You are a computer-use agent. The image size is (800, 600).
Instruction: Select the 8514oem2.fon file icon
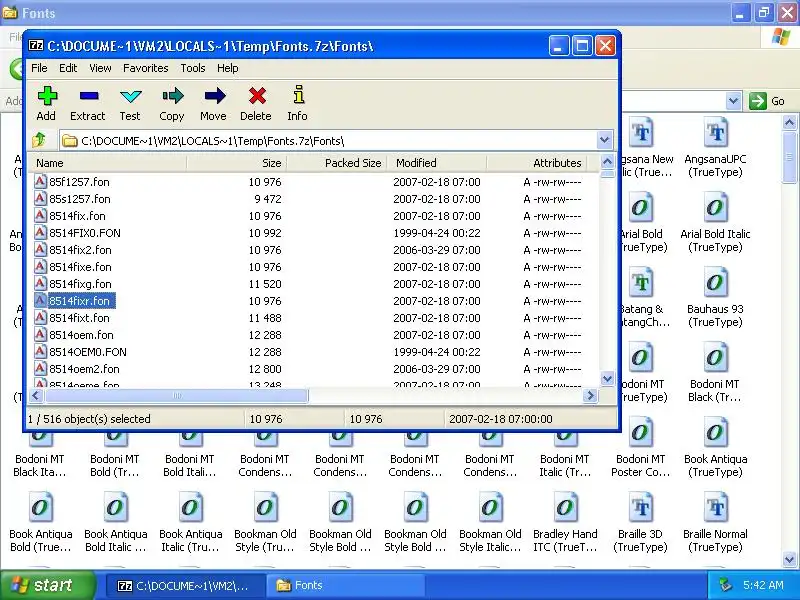(40, 368)
